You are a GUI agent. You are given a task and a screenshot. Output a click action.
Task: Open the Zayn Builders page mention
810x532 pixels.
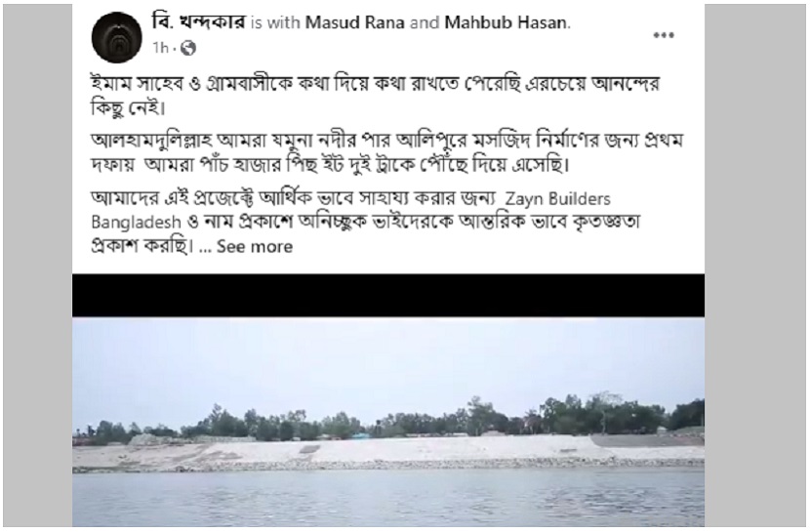(x=558, y=199)
